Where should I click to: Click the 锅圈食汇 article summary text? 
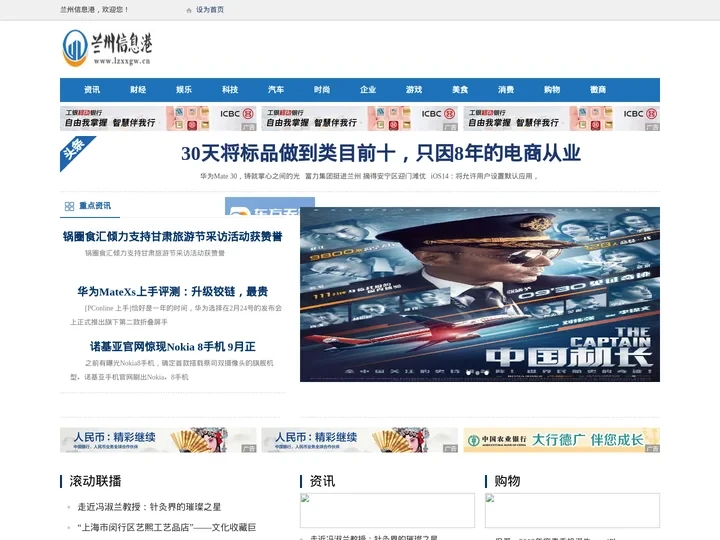(155, 253)
